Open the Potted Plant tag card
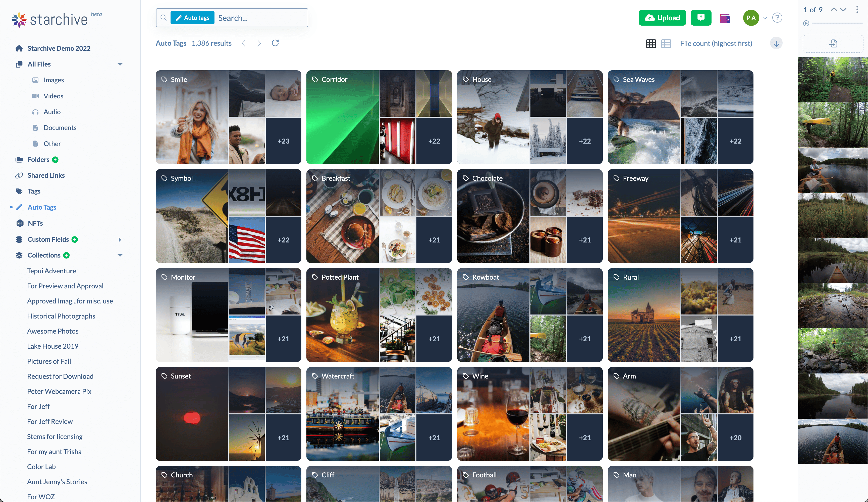The width and height of the screenshot is (868, 502). click(x=379, y=315)
